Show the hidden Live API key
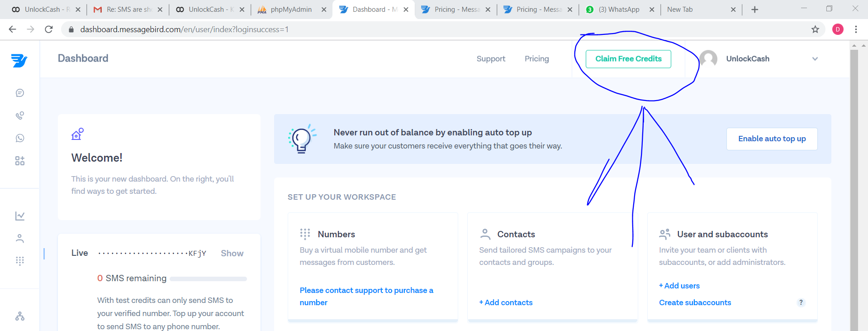This screenshot has height=331, width=868. point(232,253)
